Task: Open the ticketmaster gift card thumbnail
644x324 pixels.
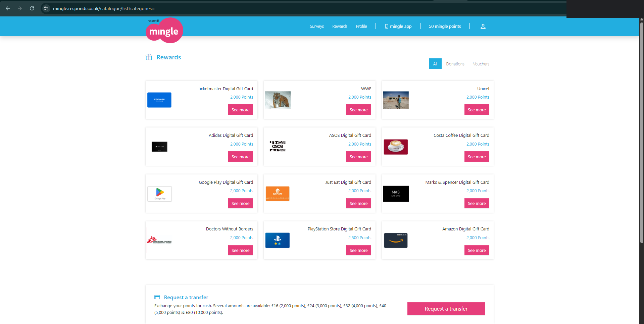Action: click(159, 100)
